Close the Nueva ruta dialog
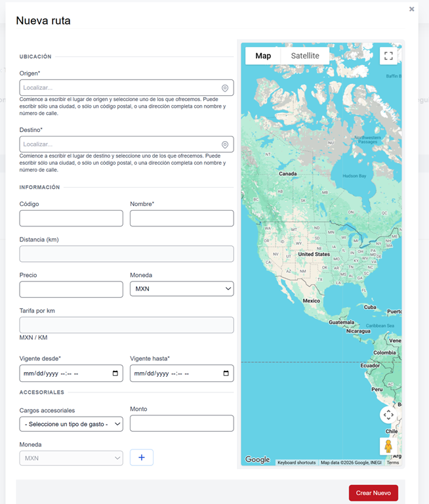 pyautogui.click(x=412, y=9)
